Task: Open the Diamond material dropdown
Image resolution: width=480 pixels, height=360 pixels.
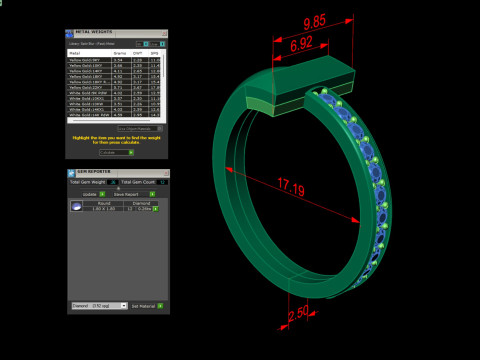Action: click(99, 306)
